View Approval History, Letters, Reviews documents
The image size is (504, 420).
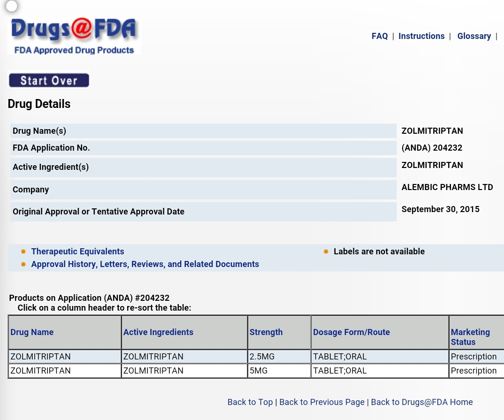145,264
